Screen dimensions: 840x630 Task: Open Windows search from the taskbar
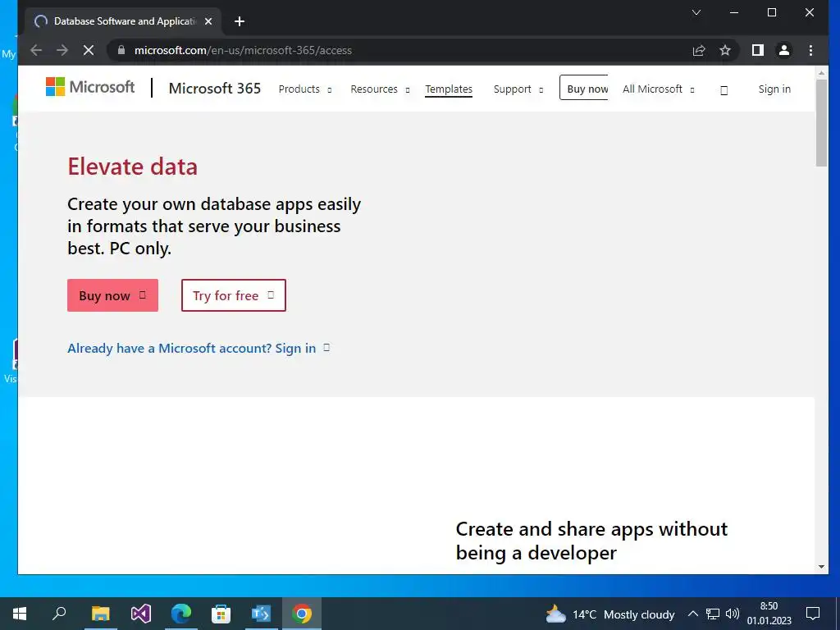[x=59, y=614]
